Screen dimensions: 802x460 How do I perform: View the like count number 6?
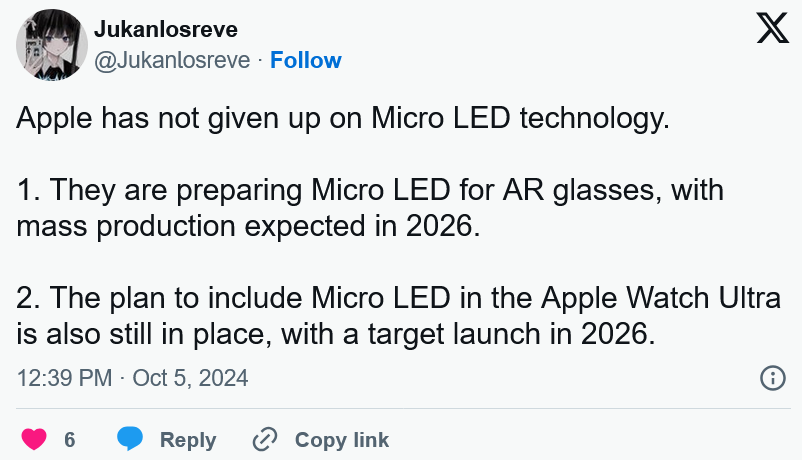(70, 440)
